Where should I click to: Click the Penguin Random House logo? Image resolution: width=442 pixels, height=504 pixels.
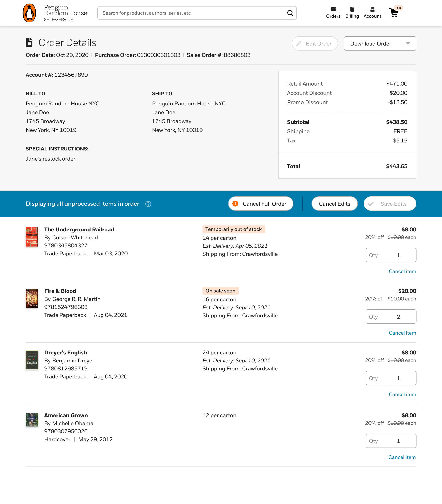tap(54, 13)
